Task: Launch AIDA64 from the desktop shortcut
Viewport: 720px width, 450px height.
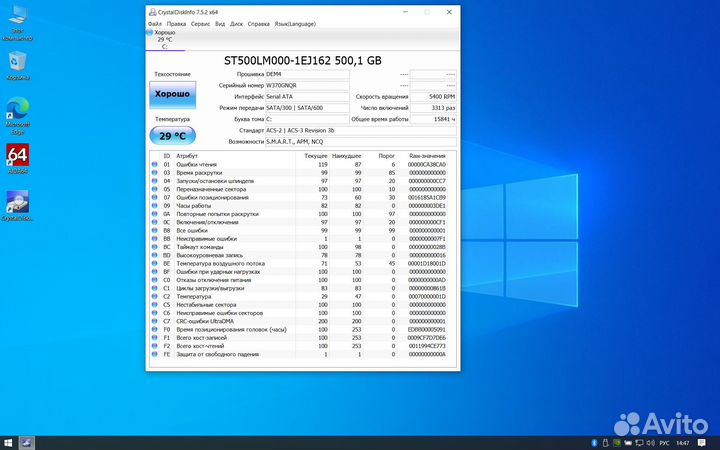Action: tap(17, 158)
